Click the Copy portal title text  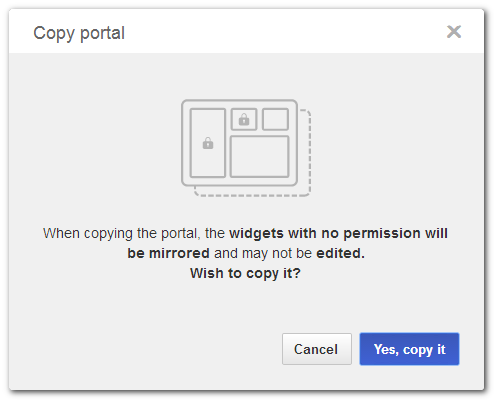pyautogui.click(x=79, y=33)
